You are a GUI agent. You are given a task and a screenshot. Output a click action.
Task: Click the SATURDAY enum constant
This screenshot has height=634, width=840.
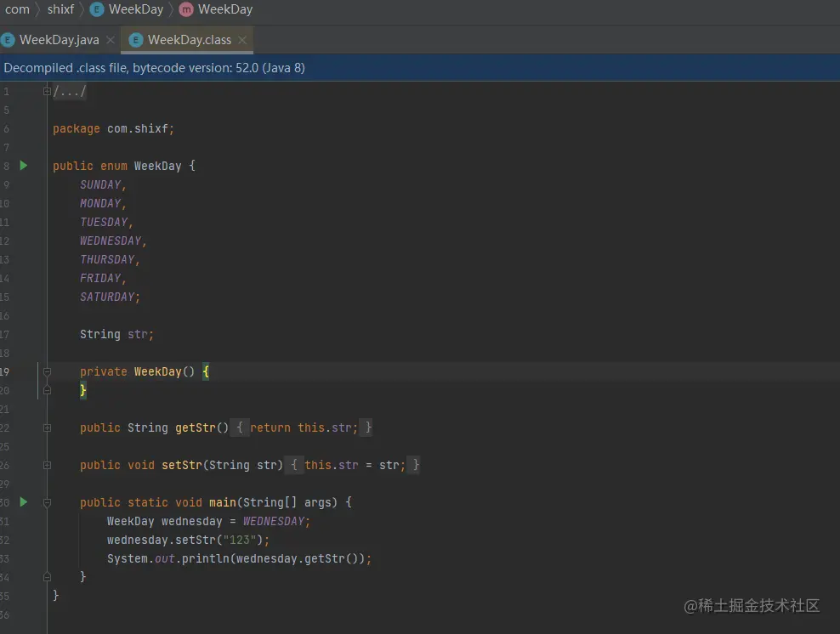[x=107, y=297]
